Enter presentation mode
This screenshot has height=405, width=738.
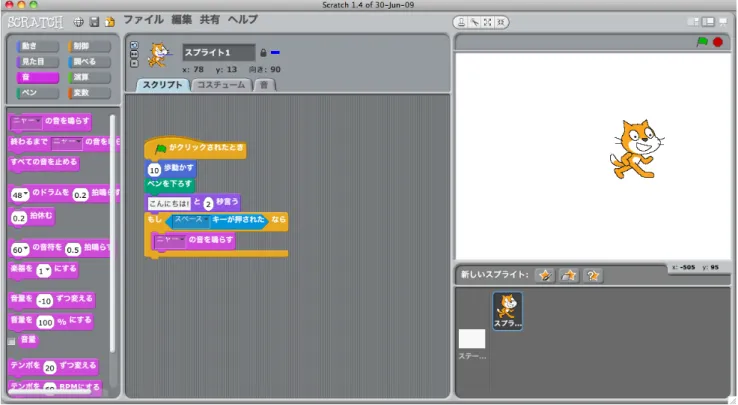[x=723, y=22]
